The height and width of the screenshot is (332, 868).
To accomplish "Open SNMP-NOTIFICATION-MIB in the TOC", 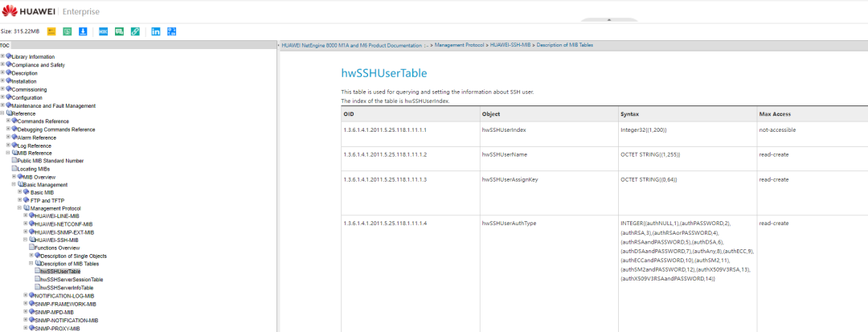I will point(67,321).
